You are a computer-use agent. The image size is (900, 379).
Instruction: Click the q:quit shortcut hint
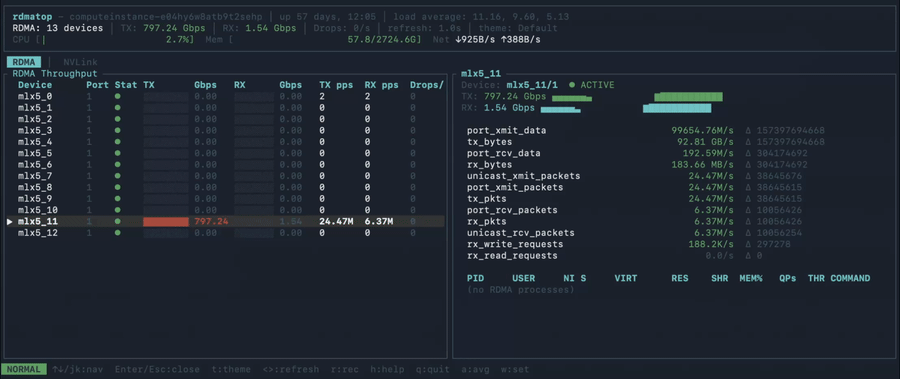(x=433, y=369)
